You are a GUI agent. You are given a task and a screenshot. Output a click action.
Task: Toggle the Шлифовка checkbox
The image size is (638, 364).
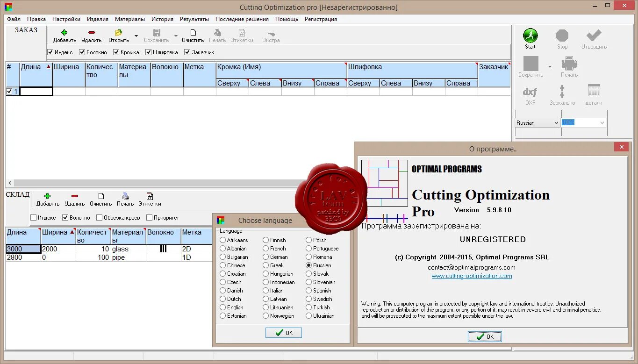148,52
